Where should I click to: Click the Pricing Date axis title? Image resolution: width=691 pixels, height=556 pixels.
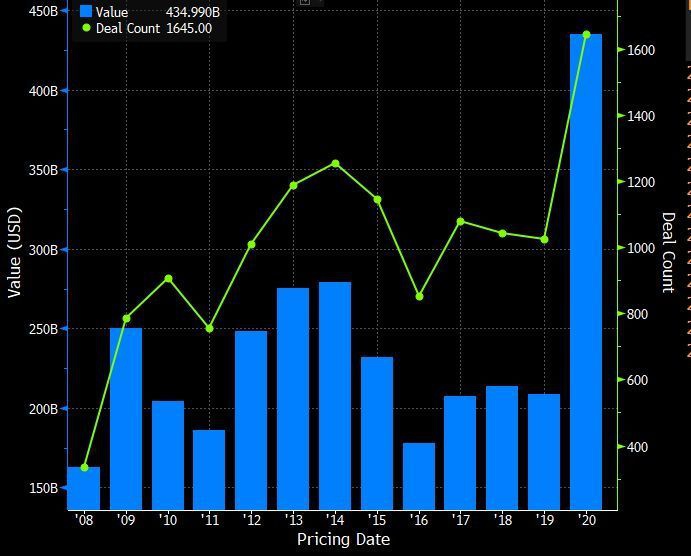[343, 540]
